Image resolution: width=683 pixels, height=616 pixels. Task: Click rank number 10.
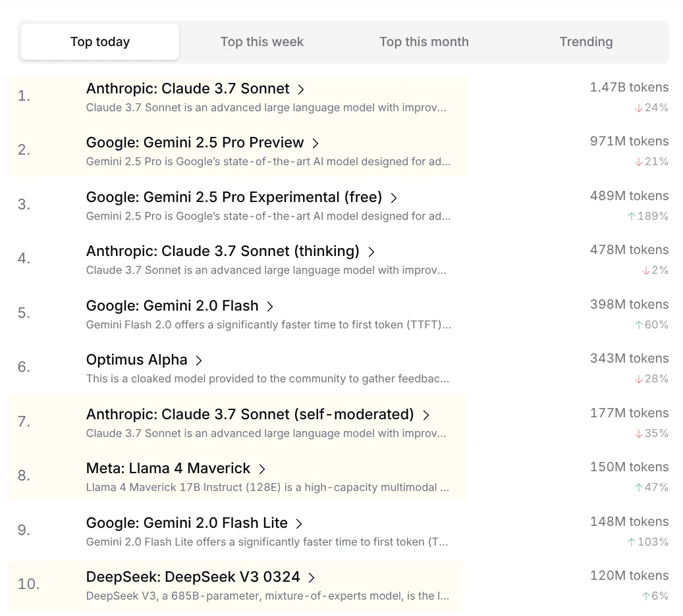pyautogui.click(x=28, y=584)
